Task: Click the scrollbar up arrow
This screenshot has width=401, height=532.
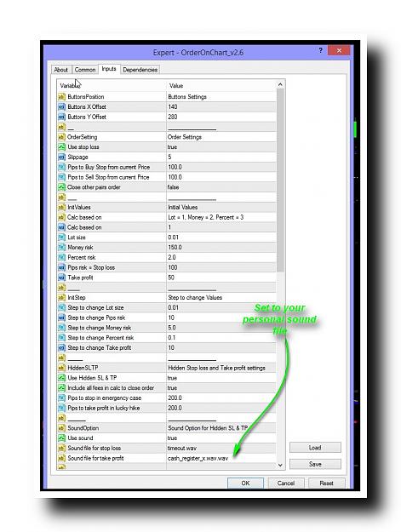Action: pyautogui.click(x=280, y=84)
